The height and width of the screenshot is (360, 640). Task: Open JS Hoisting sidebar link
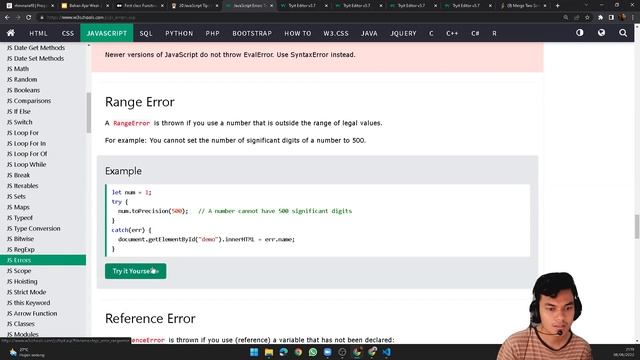(x=22, y=281)
